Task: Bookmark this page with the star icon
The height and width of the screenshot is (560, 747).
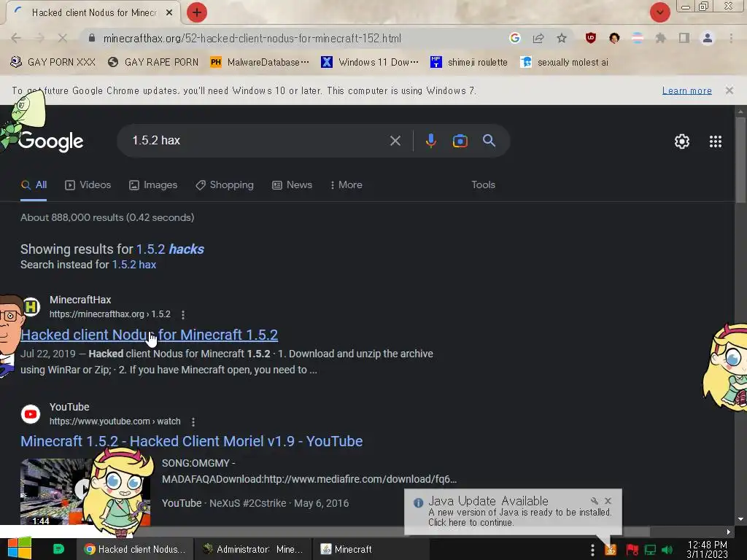Action: [x=562, y=38]
